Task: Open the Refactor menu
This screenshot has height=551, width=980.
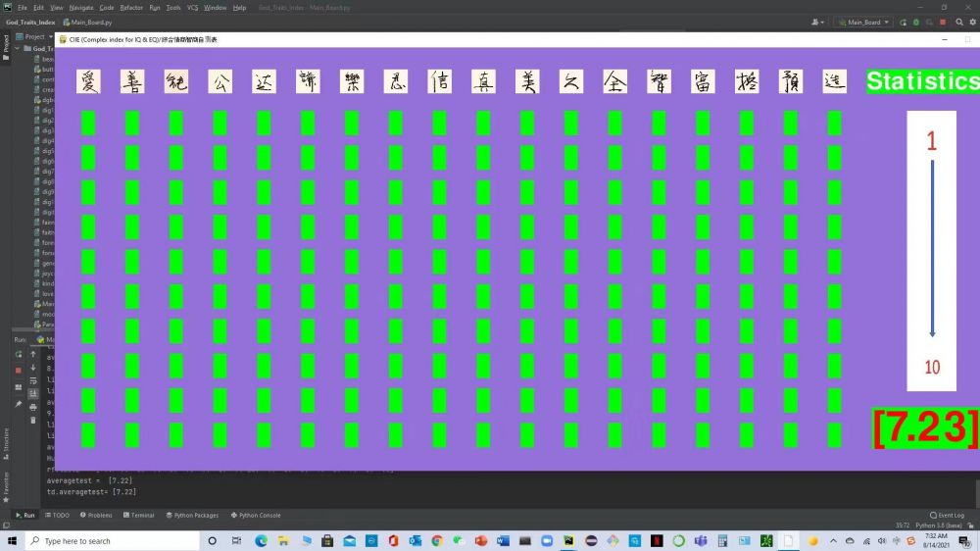Action: click(131, 7)
